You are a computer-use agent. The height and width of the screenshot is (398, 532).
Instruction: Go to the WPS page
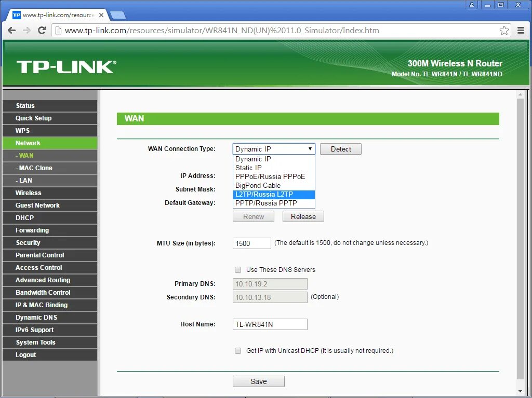50,131
